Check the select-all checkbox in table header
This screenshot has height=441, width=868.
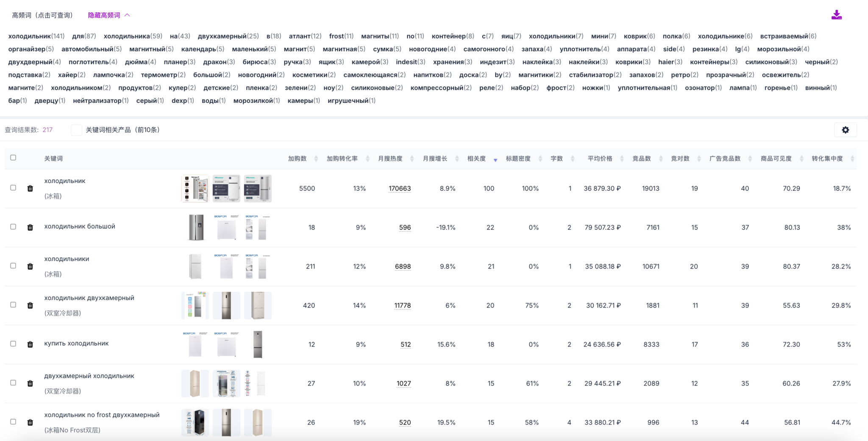(13, 158)
